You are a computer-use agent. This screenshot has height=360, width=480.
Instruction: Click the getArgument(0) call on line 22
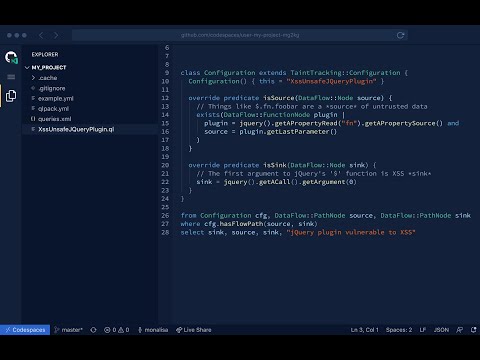tap(329, 182)
